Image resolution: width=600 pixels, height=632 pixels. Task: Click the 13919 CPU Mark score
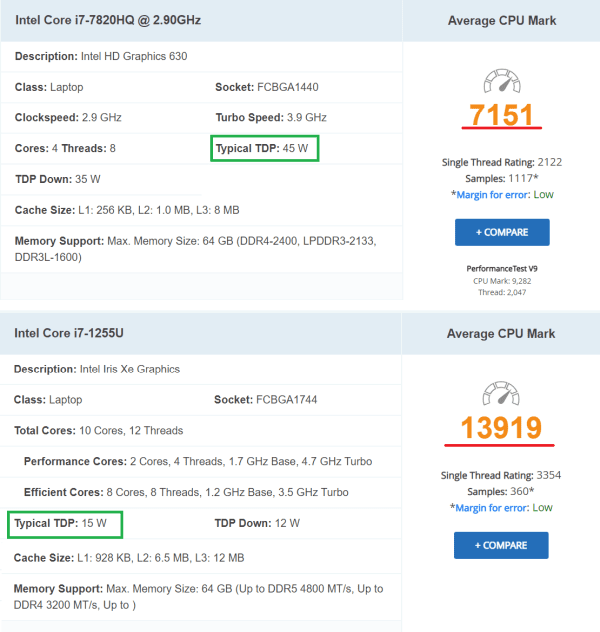pyautogui.click(x=501, y=428)
